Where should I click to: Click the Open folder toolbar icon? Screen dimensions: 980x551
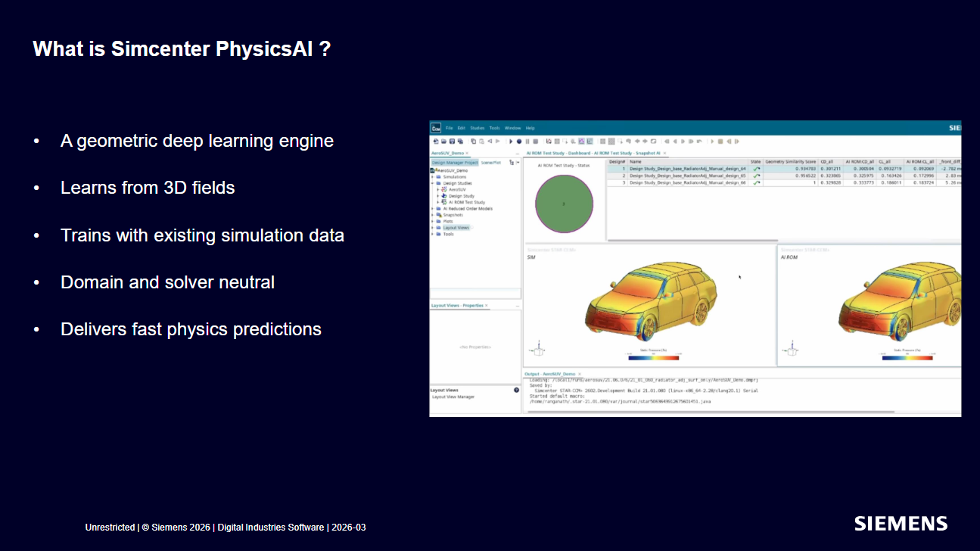tap(443, 142)
